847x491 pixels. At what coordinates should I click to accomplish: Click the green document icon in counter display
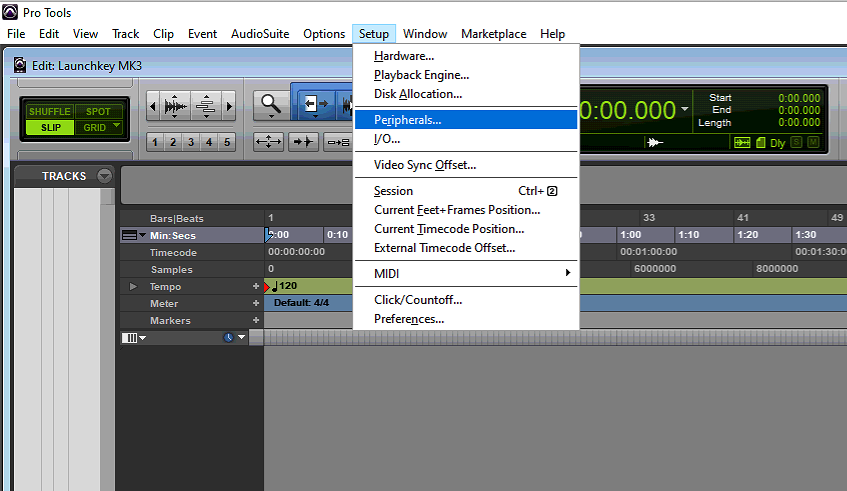(761, 143)
